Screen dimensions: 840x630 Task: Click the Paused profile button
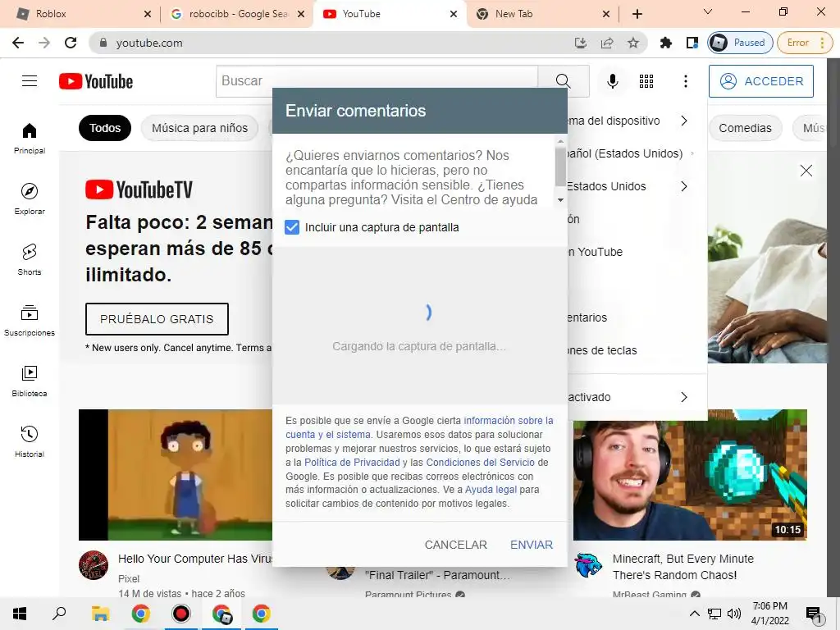coord(740,43)
